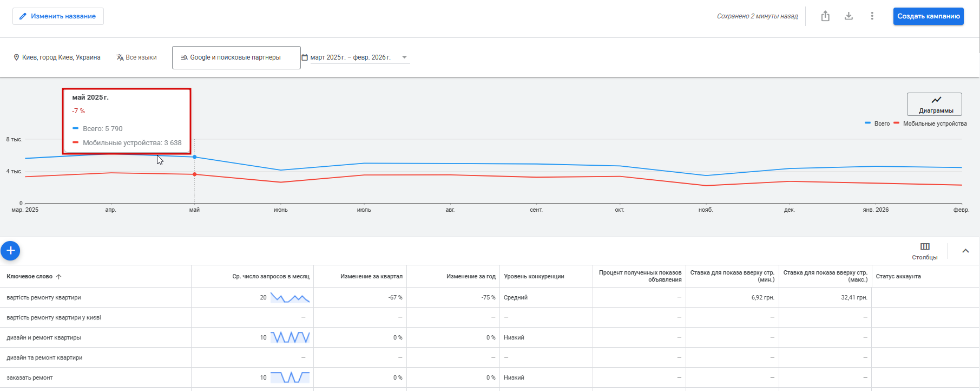Open the three-dot more options menu

872,16
